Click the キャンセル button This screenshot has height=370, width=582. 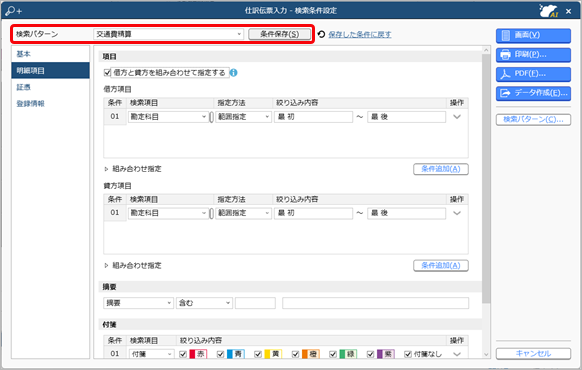click(x=533, y=354)
